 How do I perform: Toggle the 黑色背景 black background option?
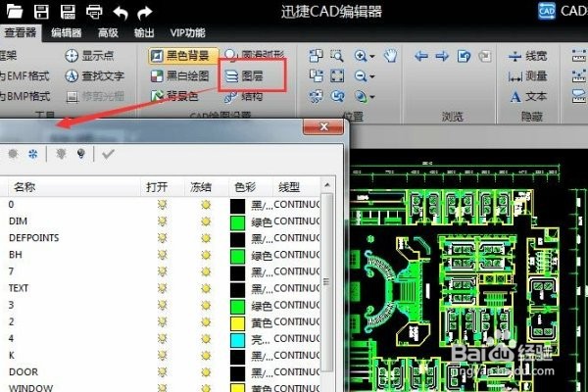click(182, 56)
